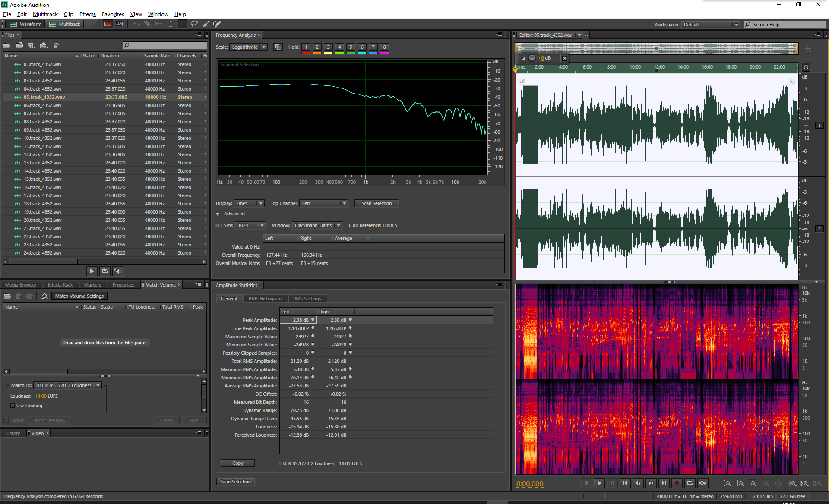Open the Top Channel dropdown
Viewport: 829px width, 504px height.
[x=323, y=203]
